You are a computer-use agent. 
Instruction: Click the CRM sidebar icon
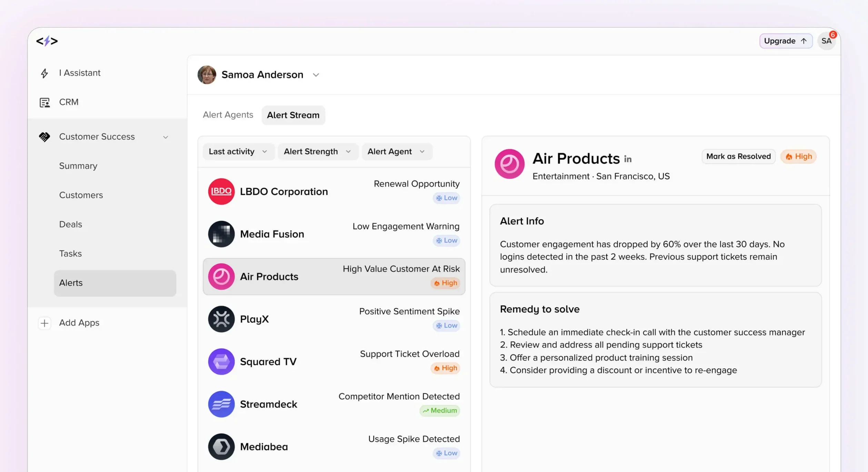(44, 102)
